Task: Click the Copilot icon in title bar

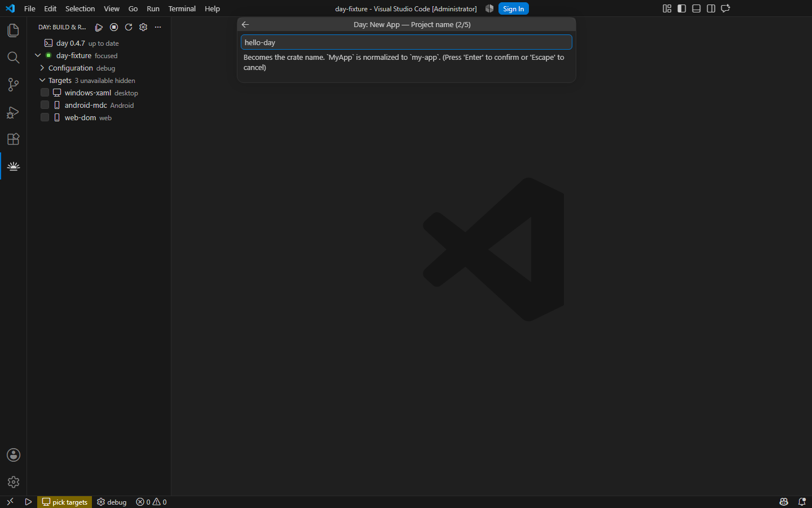Action: tap(489, 8)
